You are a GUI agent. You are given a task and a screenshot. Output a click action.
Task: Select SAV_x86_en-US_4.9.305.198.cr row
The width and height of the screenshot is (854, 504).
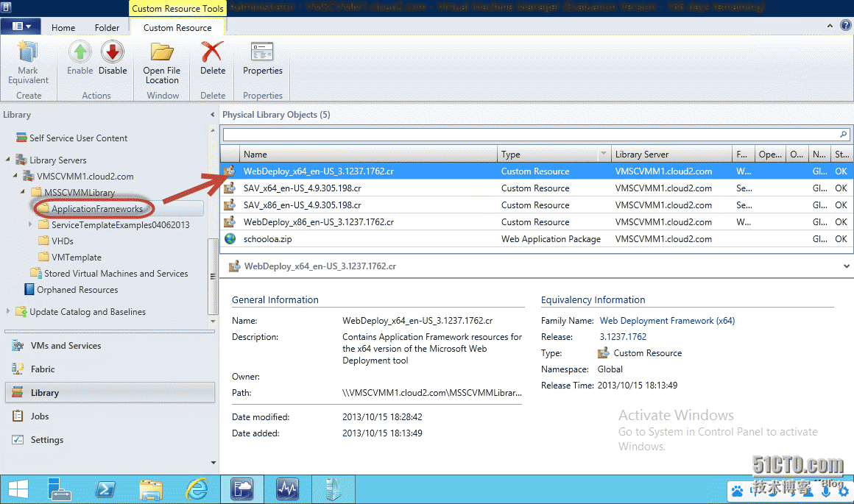tap(537, 205)
